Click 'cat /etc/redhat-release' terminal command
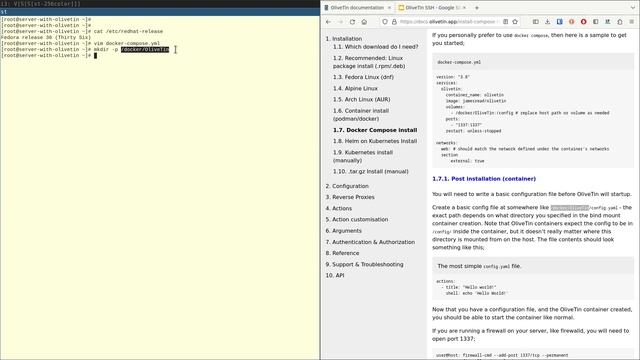Screen dimensions: 640x360 coord(128,31)
